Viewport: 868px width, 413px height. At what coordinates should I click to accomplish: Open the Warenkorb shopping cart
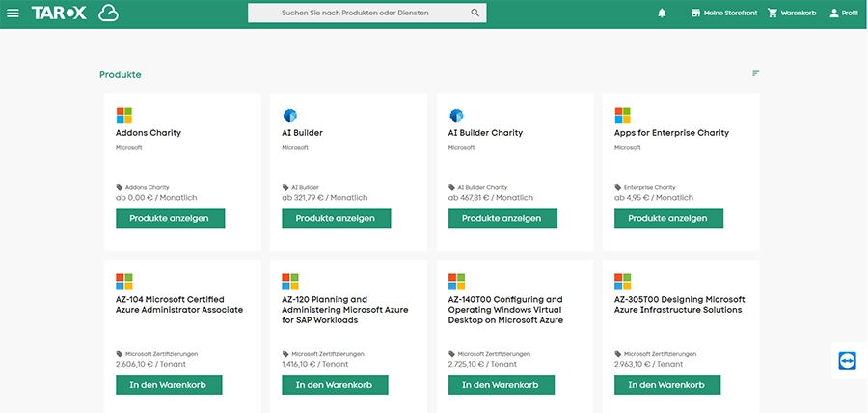(x=792, y=13)
